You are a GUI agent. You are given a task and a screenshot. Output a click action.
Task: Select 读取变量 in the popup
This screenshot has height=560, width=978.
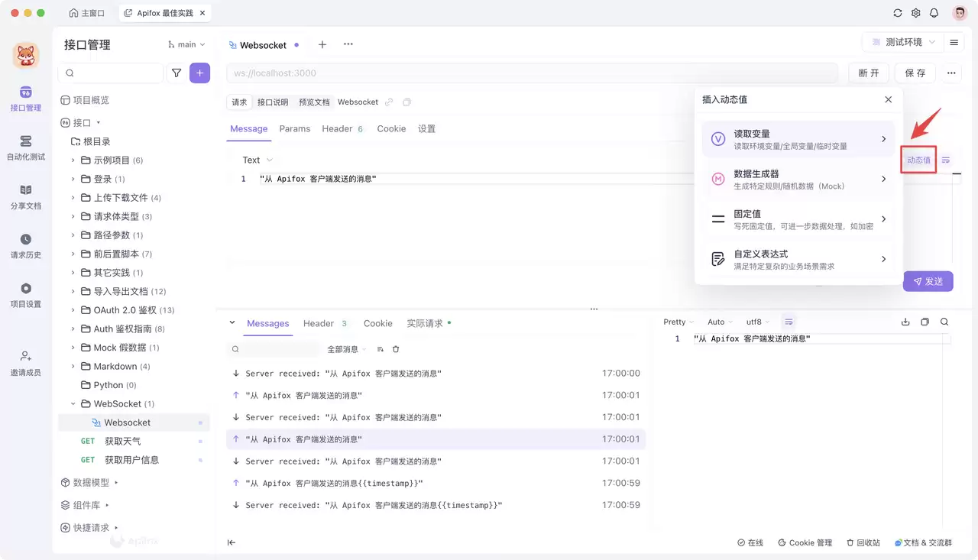(x=798, y=139)
